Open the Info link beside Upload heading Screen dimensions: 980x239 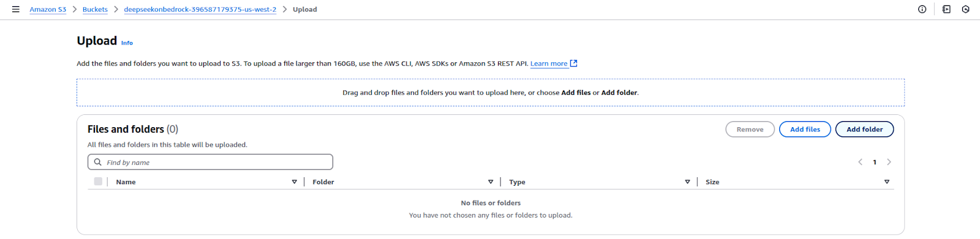tap(127, 43)
